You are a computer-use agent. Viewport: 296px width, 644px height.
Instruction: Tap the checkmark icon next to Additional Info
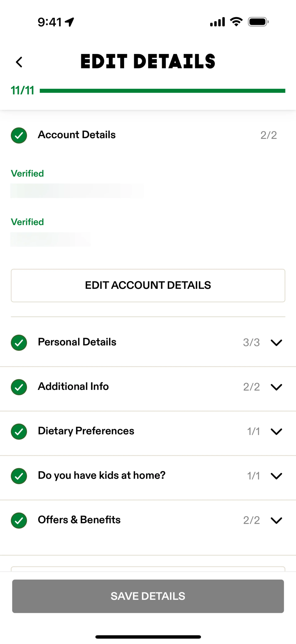pyautogui.click(x=19, y=387)
